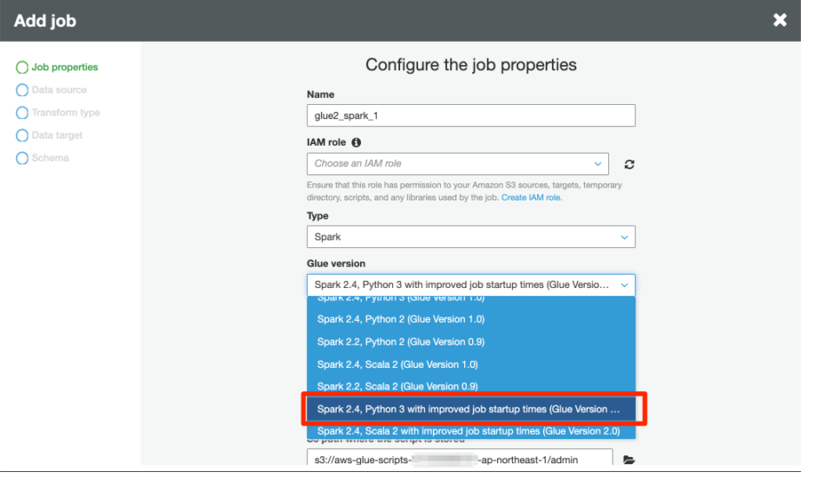Refresh the IAM role list
The image size is (833, 504).
pos(627,164)
